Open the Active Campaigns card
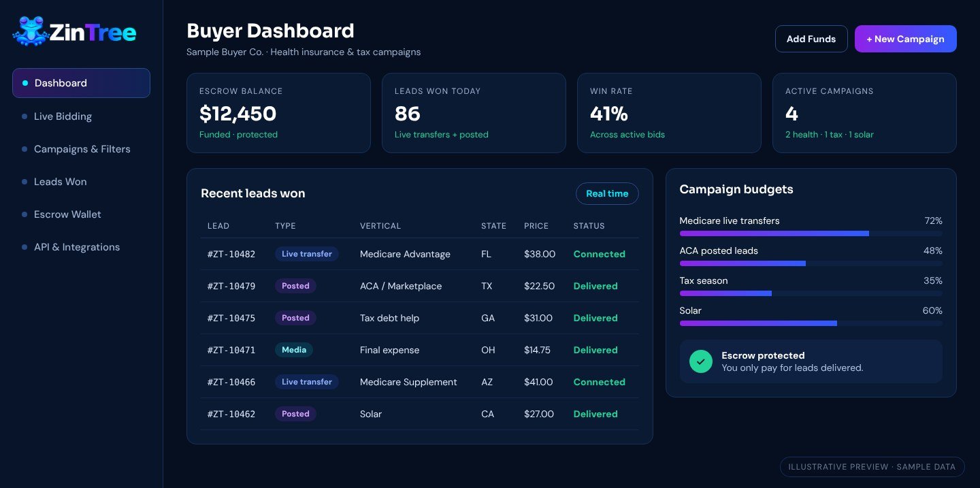Screen dimensions: 980x488 tap(864, 113)
